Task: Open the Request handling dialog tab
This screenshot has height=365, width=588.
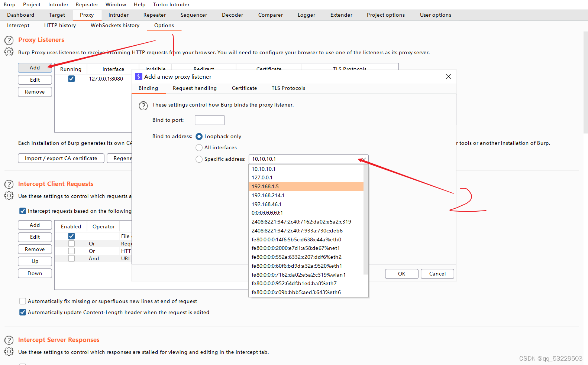Action: coord(195,88)
